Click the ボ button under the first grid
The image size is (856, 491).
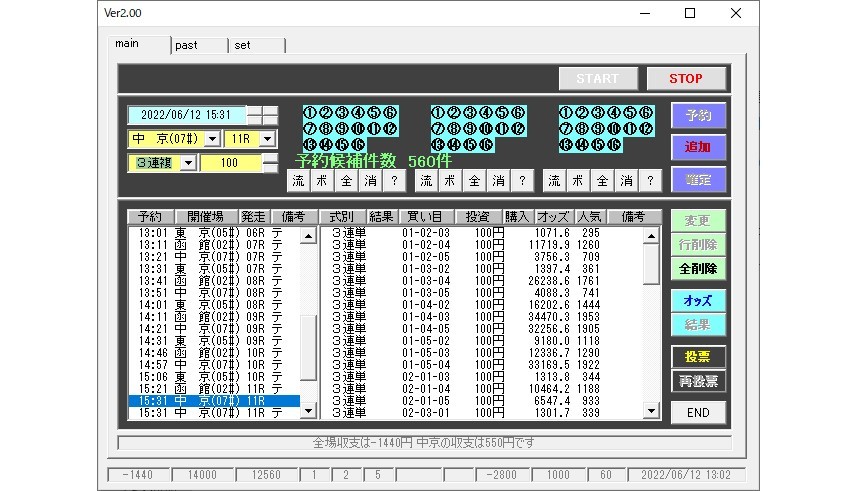pos(322,181)
